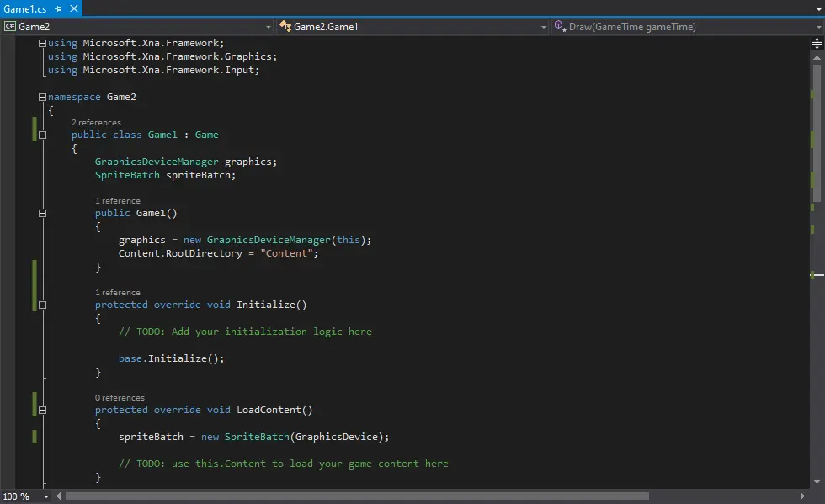This screenshot has height=504, width=825.
Task: Click the new SpriteBatch(GraphicsDevice) expression
Action: tap(294, 437)
